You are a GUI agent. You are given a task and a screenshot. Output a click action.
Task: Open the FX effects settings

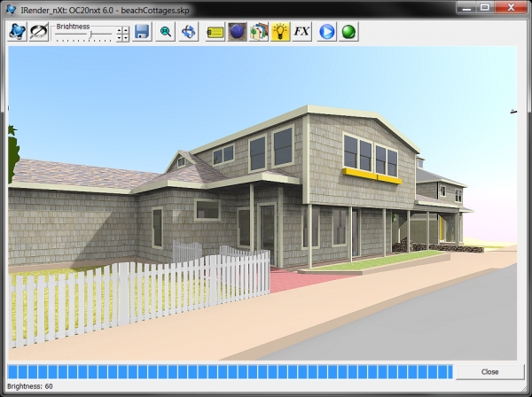(x=302, y=32)
